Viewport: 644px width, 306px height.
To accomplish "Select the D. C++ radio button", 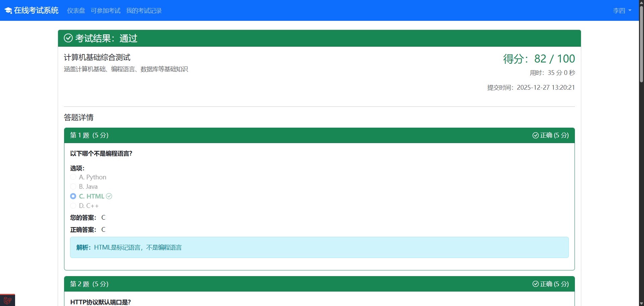I will pyautogui.click(x=73, y=206).
